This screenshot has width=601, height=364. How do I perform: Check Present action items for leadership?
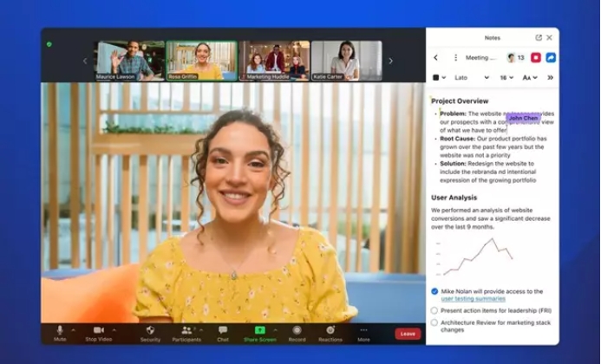tap(434, 310)
